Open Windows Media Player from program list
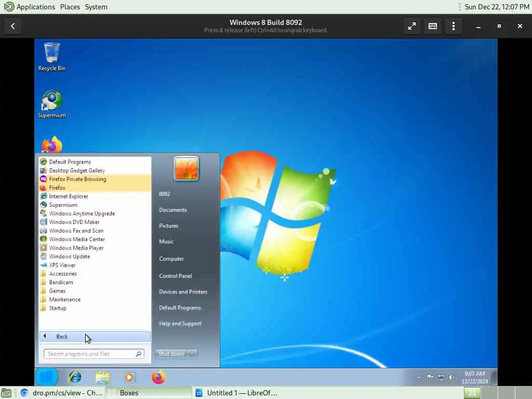Screen dimensions: 532x399 point(95,248)
